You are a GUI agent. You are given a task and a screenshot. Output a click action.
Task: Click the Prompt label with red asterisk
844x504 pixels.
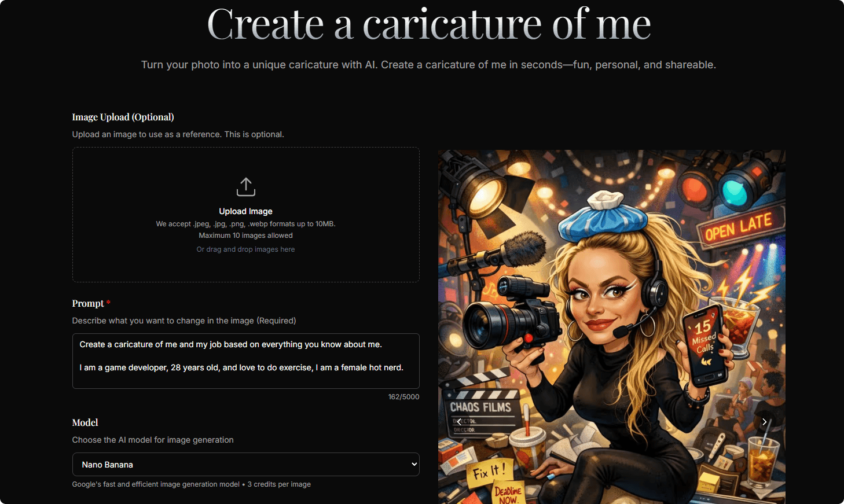90,303
